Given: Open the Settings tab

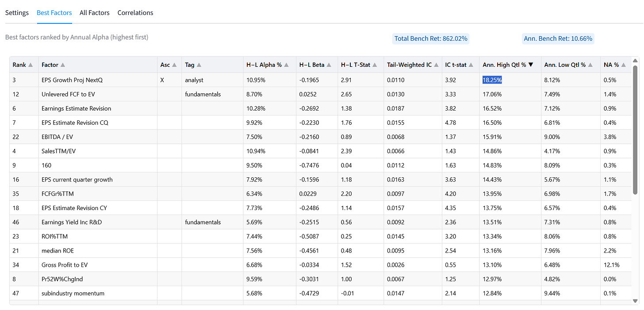Looking at the screenshot, I should [x=17, y=13].
